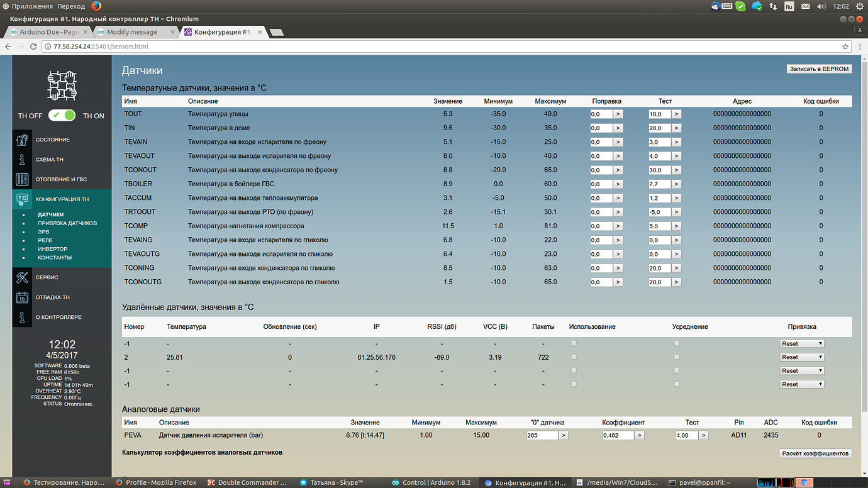Click the Конфигурация ТН display icon

(22, 199)
